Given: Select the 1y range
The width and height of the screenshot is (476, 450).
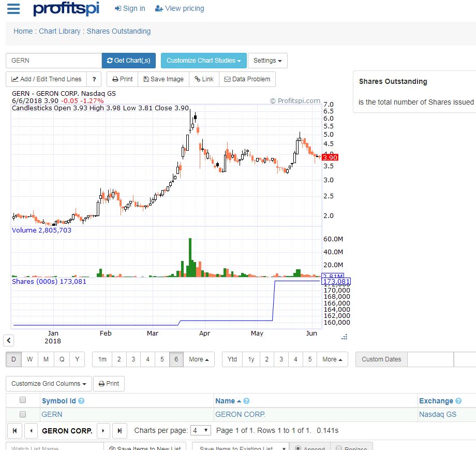Looking at the screenshot, I should tap(251, 359).
